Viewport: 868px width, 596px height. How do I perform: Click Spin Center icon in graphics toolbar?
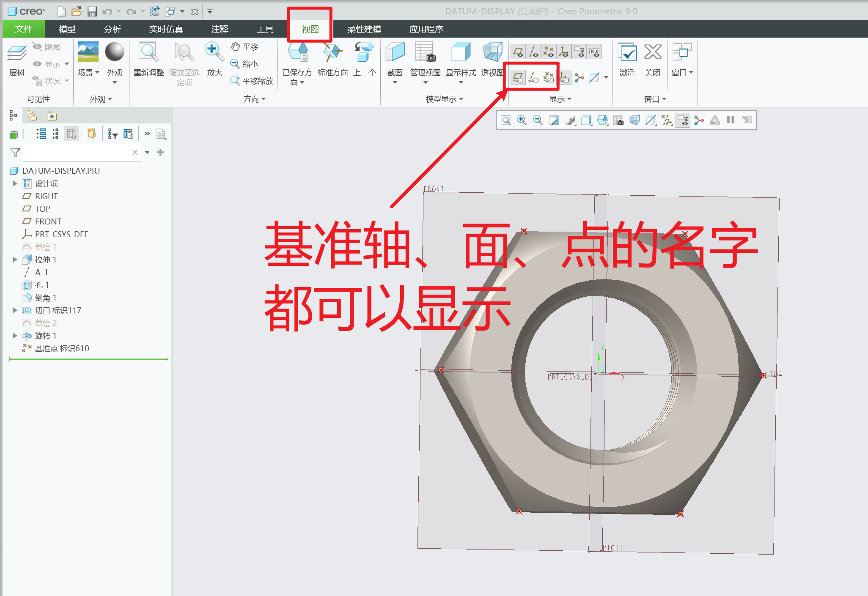pos(699,120)
